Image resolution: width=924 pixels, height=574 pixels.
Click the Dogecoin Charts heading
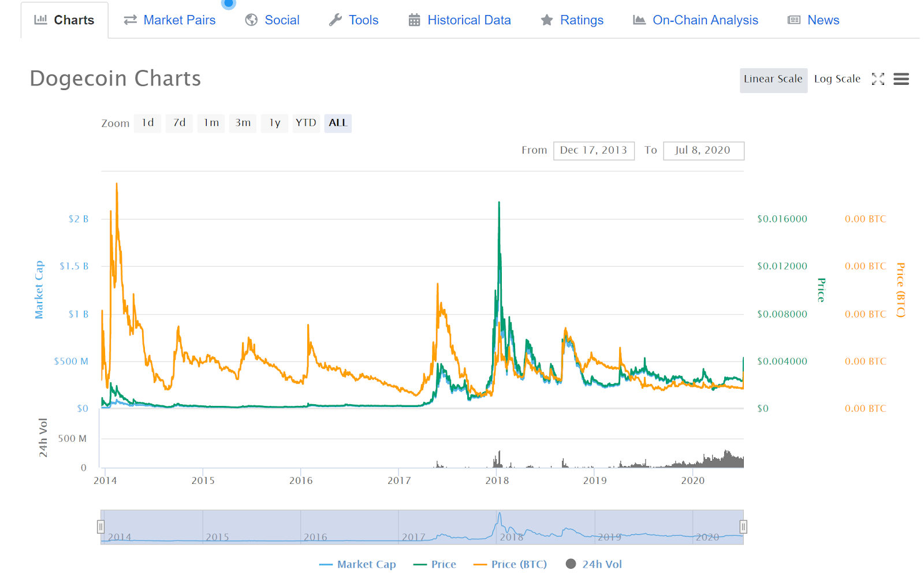115,79
